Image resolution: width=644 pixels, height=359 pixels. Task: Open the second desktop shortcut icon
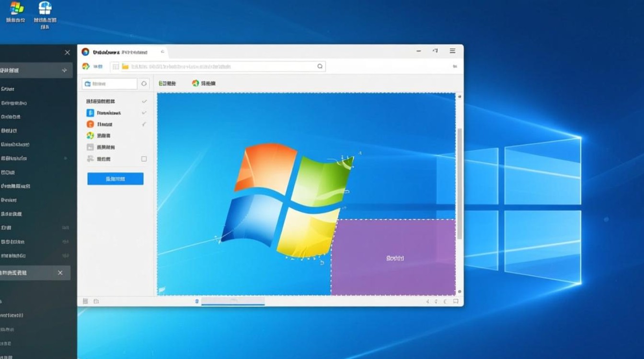[45, 9]
